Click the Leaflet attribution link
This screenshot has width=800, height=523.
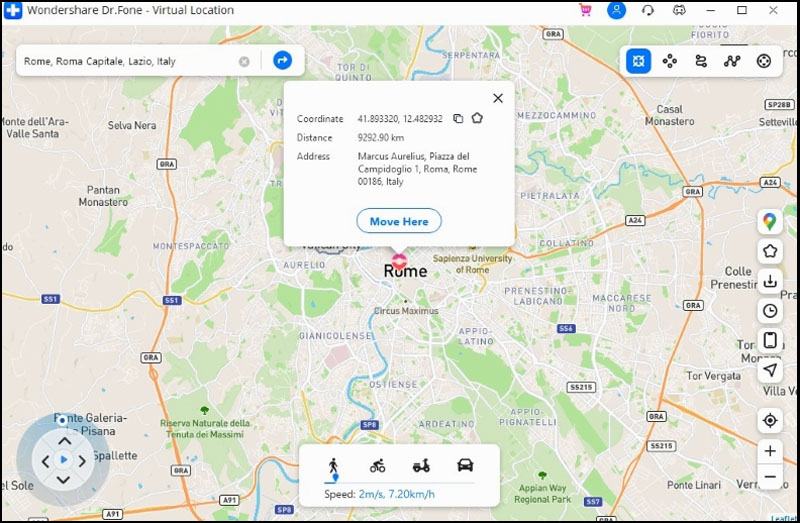(x=784, y=519)
